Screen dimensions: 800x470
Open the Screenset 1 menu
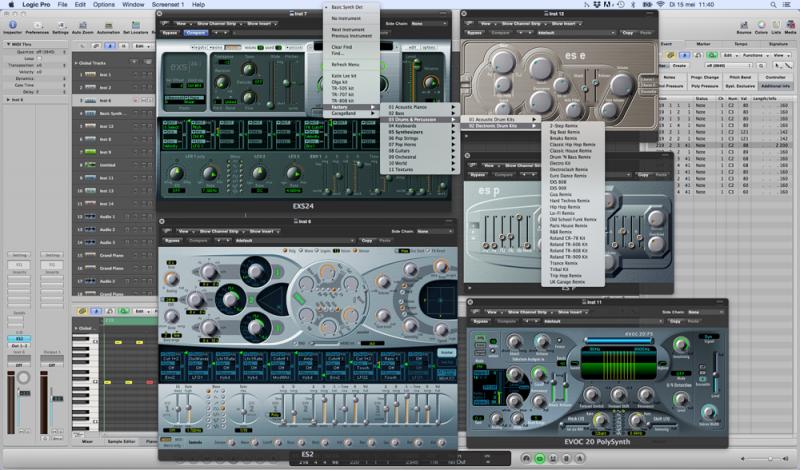pos(167,5)
